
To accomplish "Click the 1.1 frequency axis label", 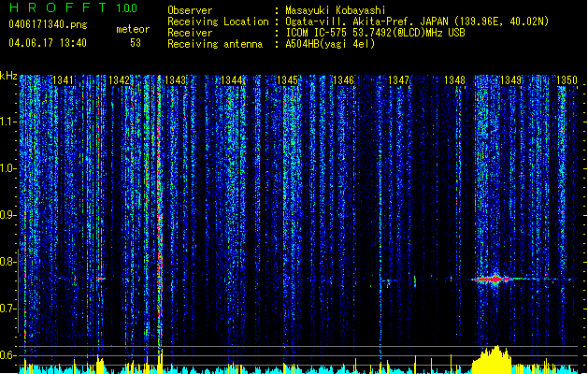I will click(7, 122).
